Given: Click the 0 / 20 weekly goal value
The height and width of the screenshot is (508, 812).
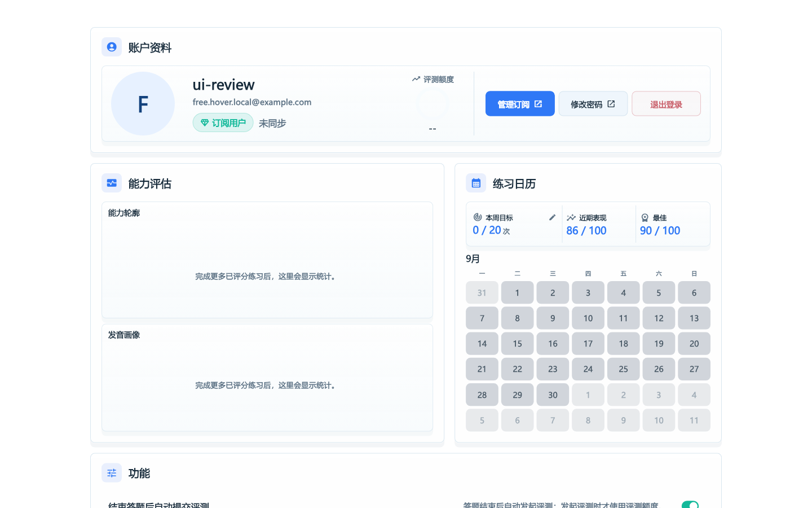Looking at the screenshot, I should pos(487,230).
